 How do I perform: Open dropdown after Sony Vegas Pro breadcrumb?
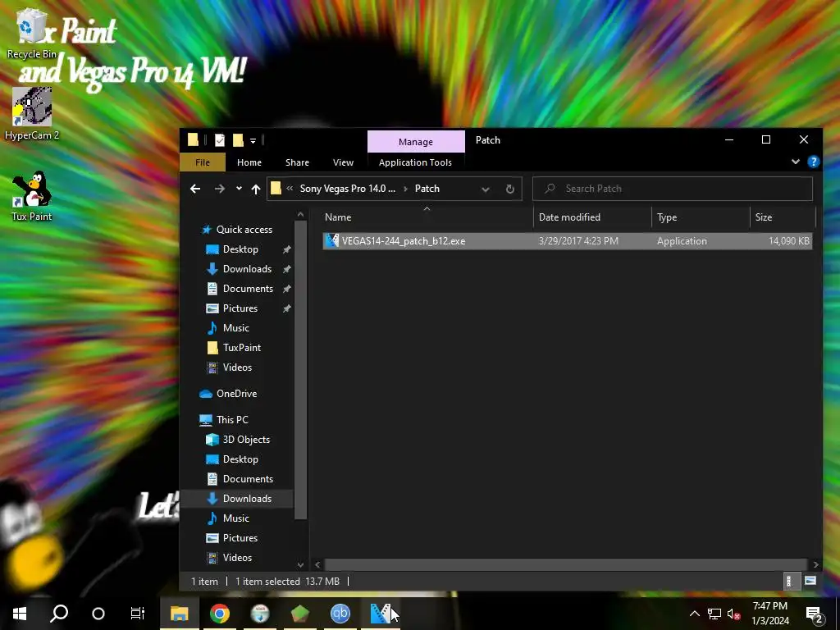pos(405,189)
